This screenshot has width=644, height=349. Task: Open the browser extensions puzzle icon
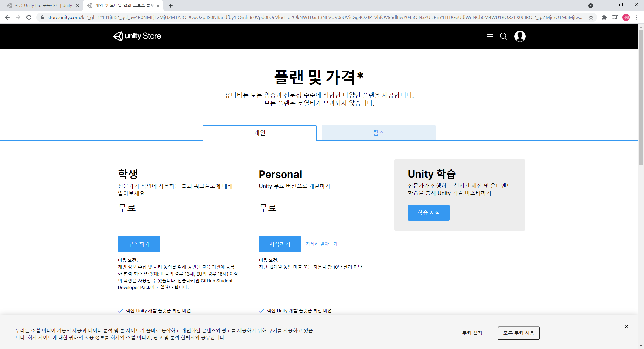(604, 17)
